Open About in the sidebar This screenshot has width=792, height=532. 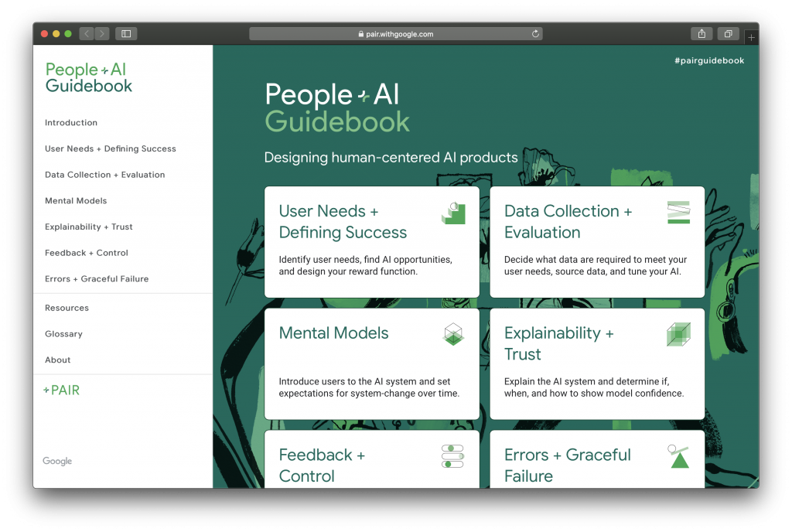pos(57,360)
